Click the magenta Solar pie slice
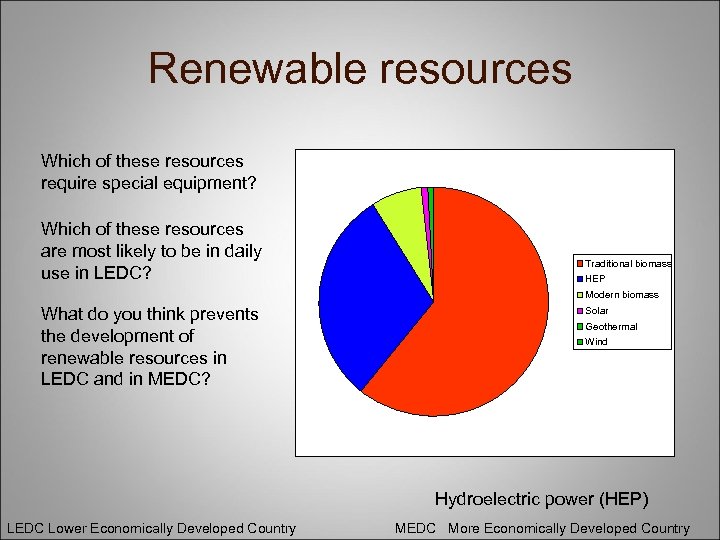The height and width of the screenshot is (540, 720). 425,207
